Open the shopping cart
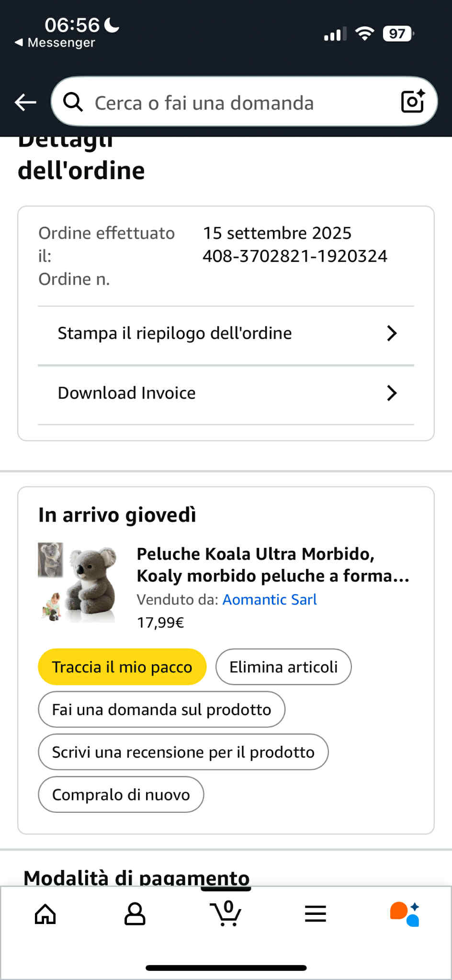The image size is (452, 980). pos(226,914)
